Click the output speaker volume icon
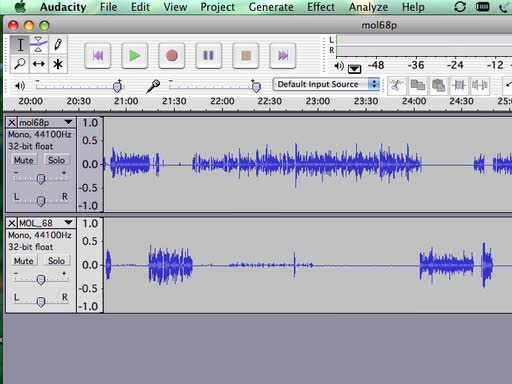The height and width of the screenshot is (384, 512). coord(20,86)
